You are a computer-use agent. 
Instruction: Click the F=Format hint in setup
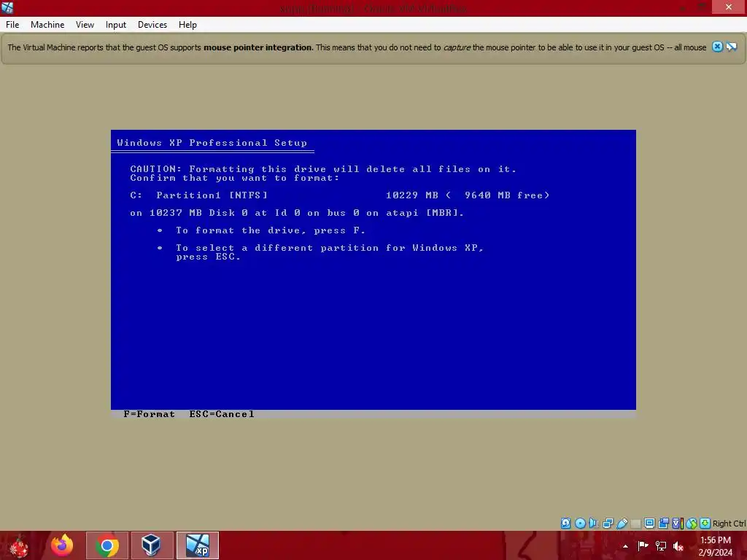point(149,414)
